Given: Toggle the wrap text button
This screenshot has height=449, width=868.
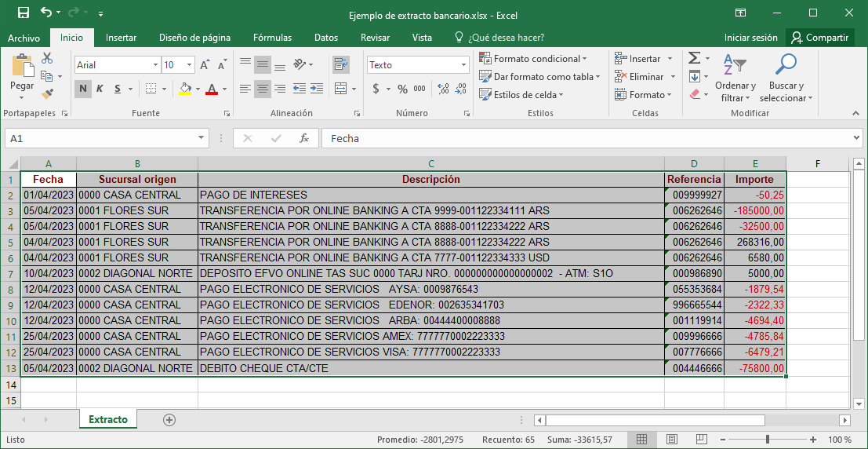Looking at the screenshot, I should point(340,65).
